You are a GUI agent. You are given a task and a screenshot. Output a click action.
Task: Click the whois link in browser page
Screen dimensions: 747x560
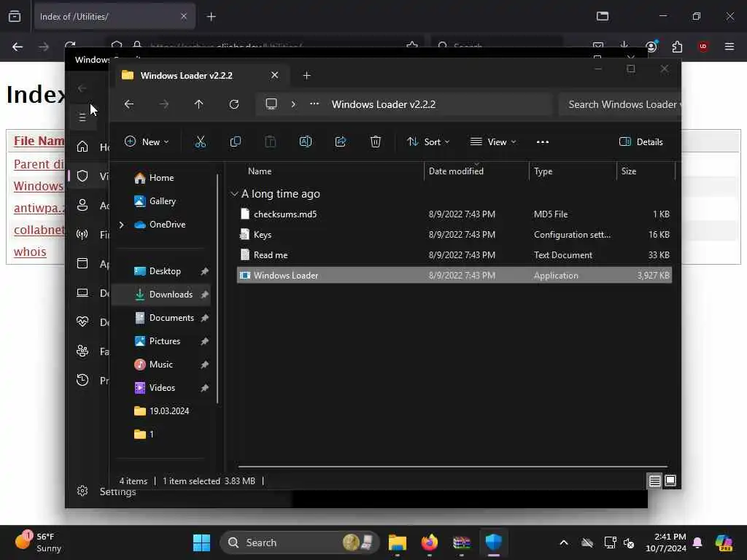tap(30, 252)
